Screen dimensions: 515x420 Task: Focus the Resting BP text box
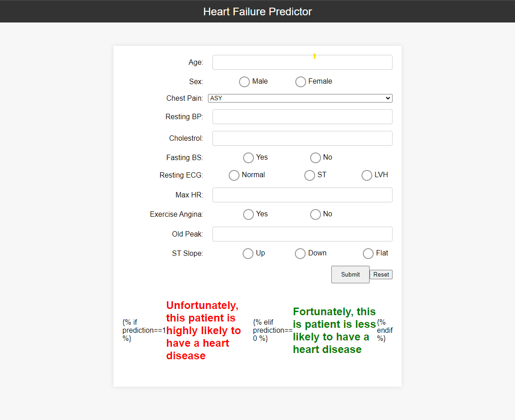302,117
